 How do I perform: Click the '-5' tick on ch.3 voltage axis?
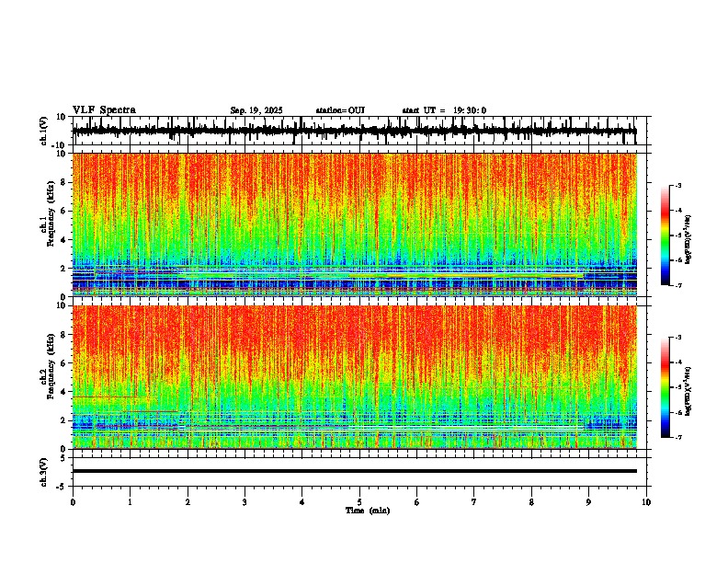coord(63,487)
